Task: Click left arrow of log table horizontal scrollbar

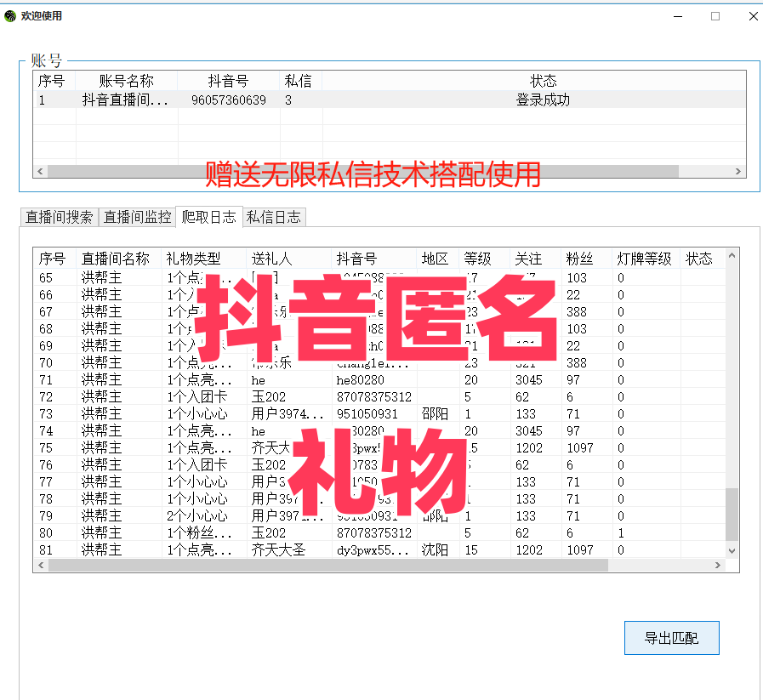Action: point(42,565)
